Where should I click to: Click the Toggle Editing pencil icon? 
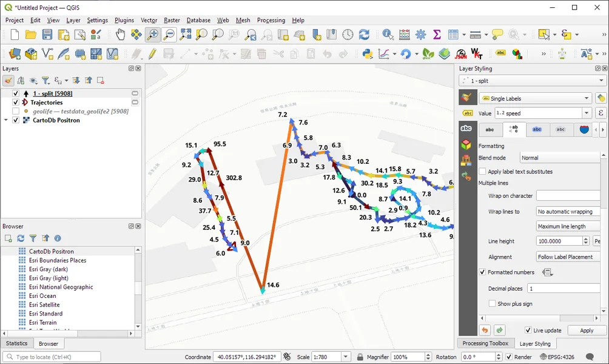point(152,53)
